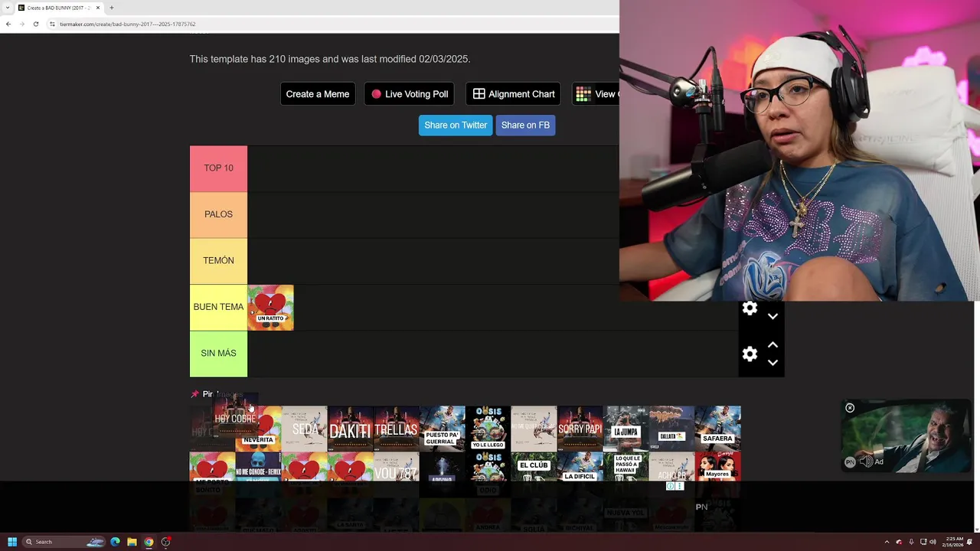Click the ad info icon

click(670, 486)
